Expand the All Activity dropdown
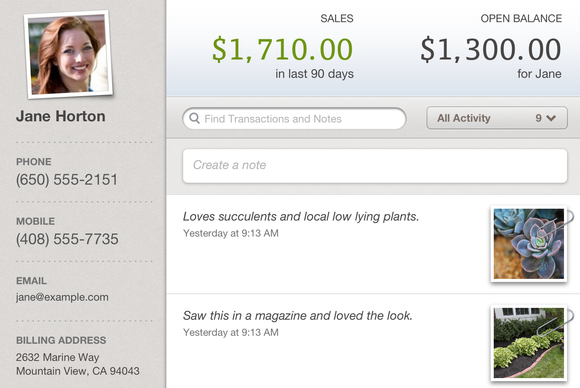The image size is (580, 388). [497, 118]
